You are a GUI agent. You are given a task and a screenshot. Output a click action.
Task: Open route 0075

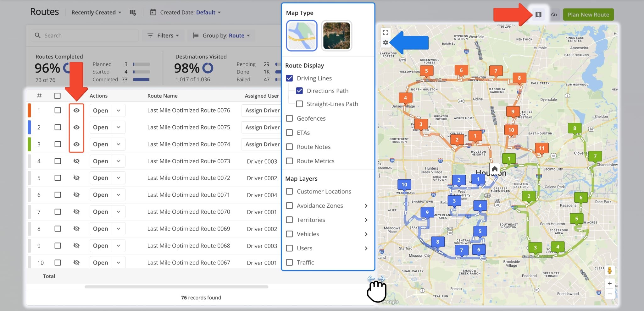click(101, 128)
